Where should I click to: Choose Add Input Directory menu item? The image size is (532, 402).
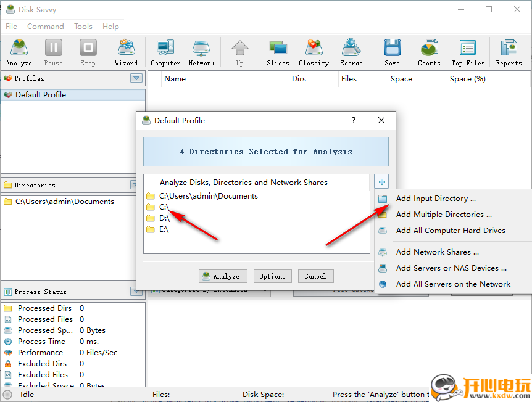coord(436,199)
